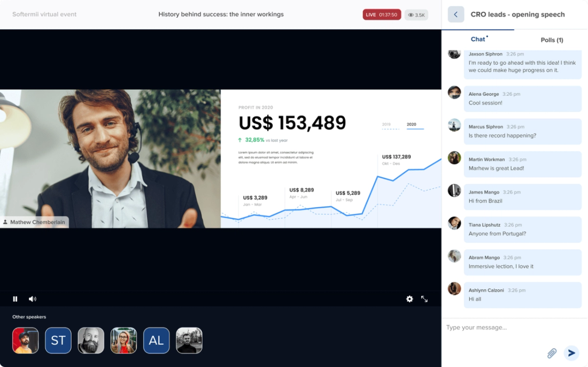The width and height of the screenshot is (588, 367).
Task: Send the chat message
Action: pos(571,353)
